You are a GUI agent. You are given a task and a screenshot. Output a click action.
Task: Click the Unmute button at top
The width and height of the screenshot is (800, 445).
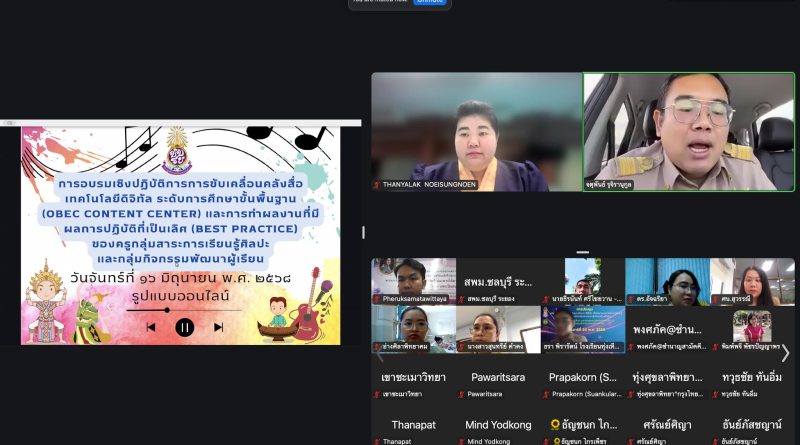coord(429,2)
